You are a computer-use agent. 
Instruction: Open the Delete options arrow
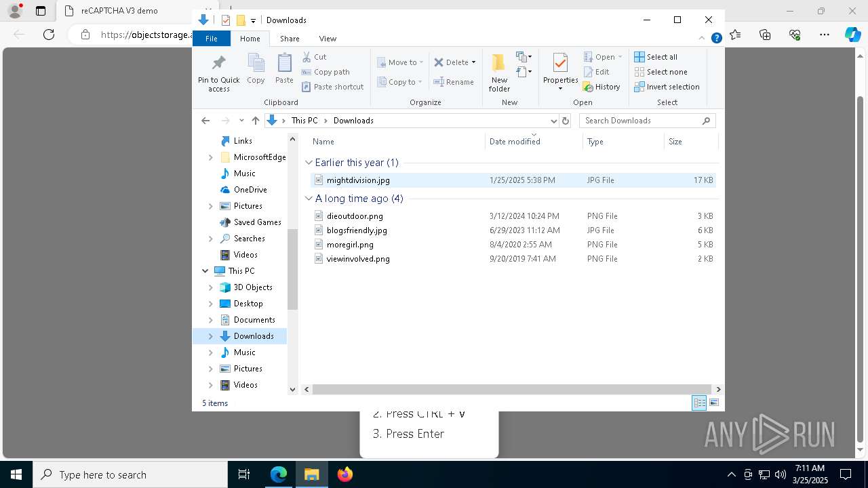473,62
